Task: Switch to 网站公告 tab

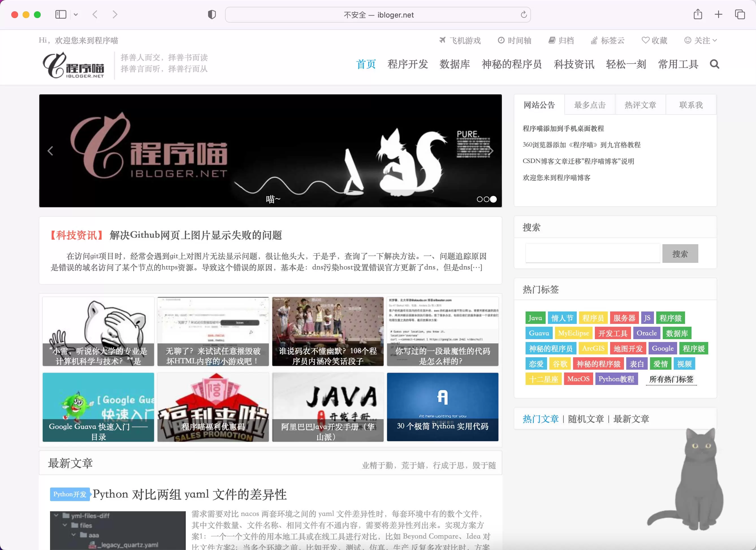Action: tap(539, 105)
